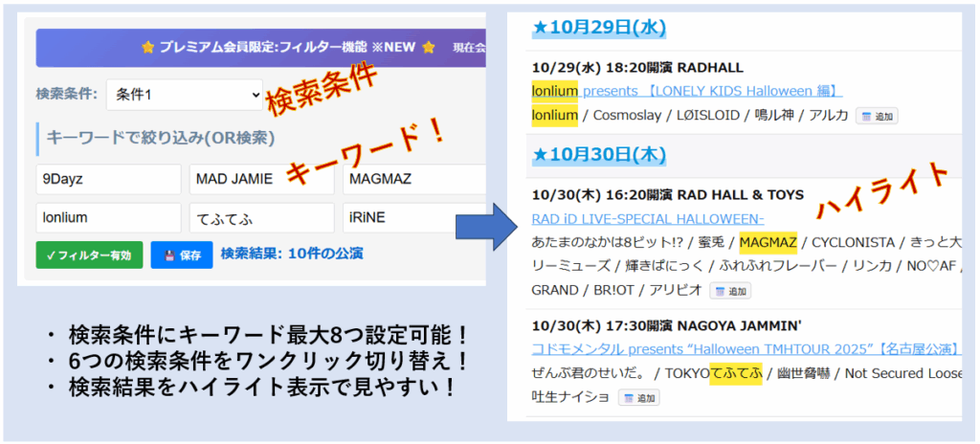Click the lonlium keyword input field
The height and width of the screenshot is (444, 980).
pos(108,217)
